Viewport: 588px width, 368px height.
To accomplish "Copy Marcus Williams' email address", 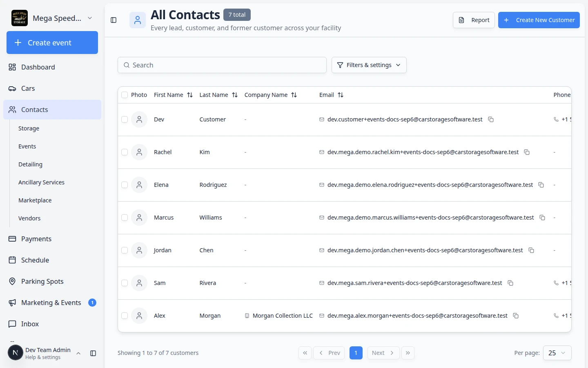I will (542, 218).
